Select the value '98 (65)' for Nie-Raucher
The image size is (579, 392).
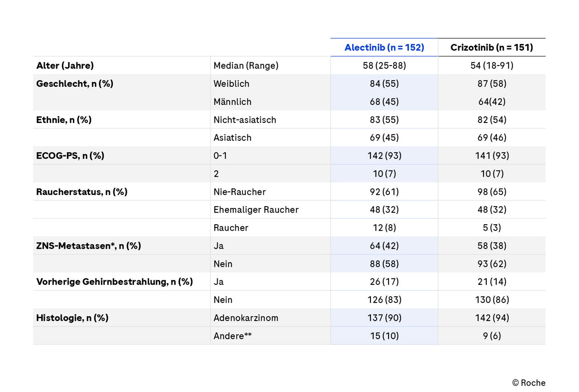[492, 192]
